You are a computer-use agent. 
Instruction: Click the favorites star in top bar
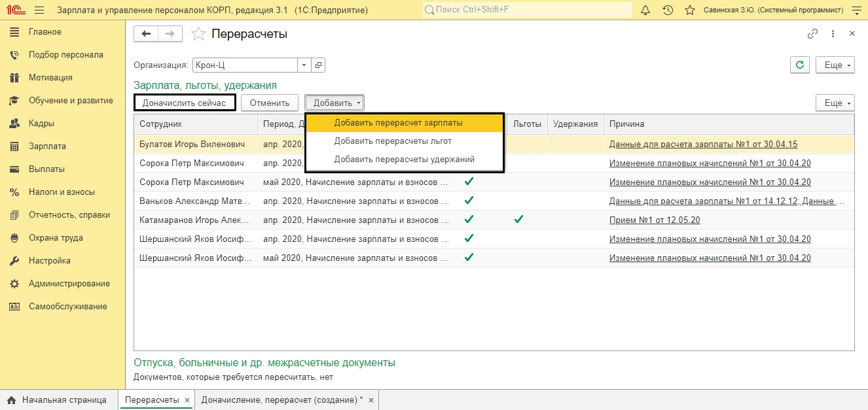point(689,10)
